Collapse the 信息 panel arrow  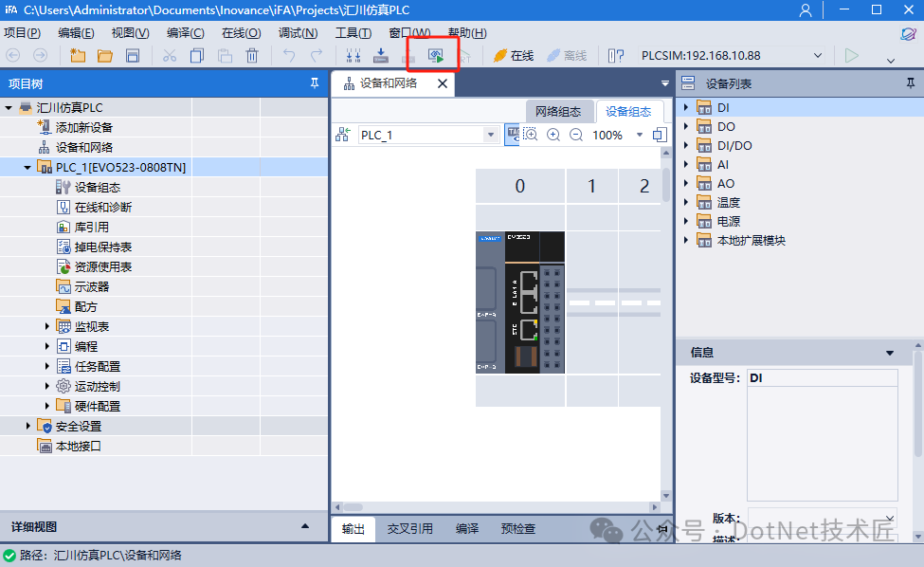890,353
